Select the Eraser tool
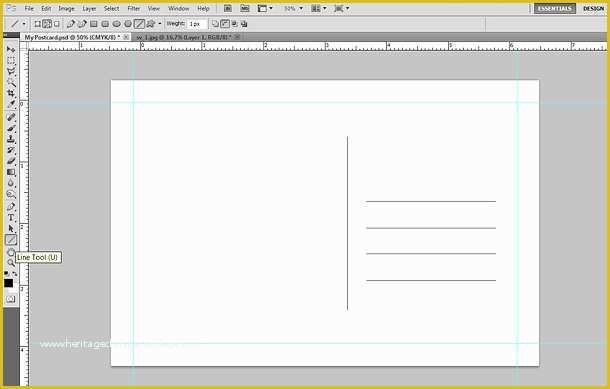This screenshot has width=610, height=389. click(x=11, y=161)
